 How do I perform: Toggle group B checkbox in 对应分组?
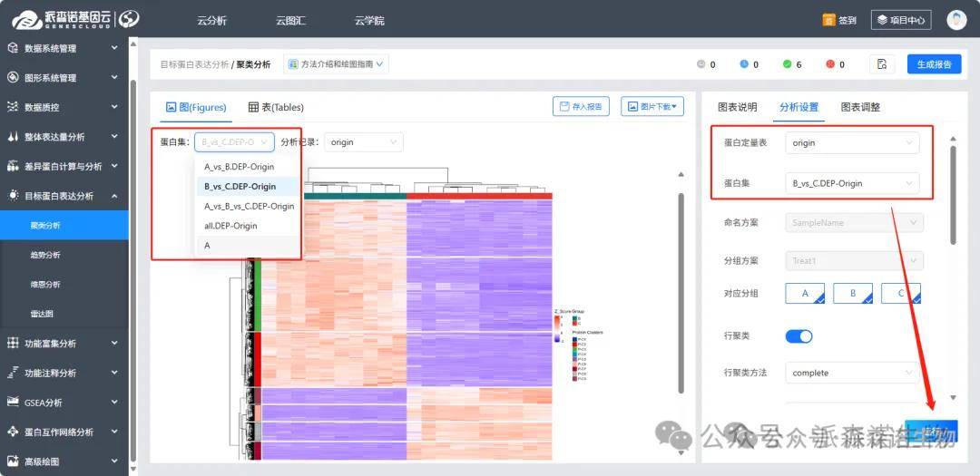tap(853, 293)
